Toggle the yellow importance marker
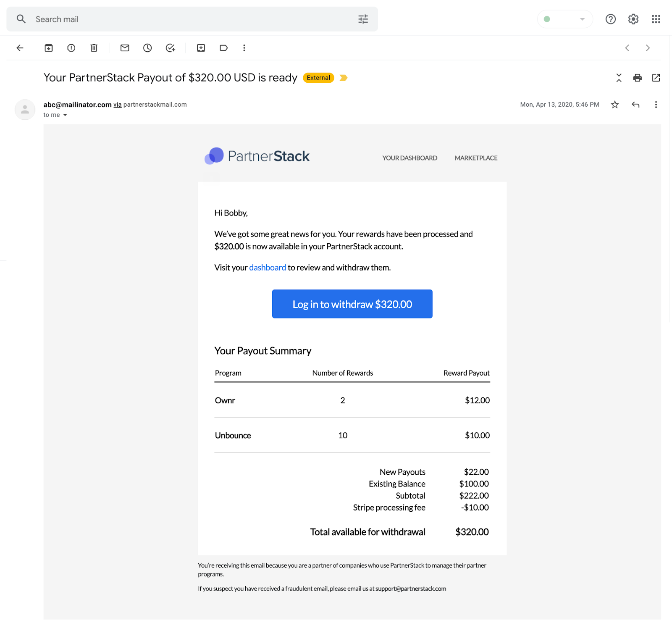 [344, 78]
